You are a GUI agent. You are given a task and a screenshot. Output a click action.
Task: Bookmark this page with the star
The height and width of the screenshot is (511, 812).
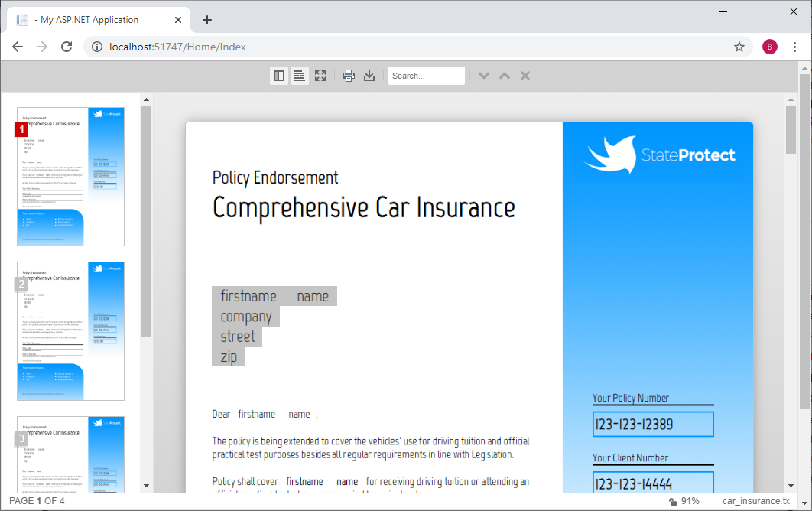point(739,47)
